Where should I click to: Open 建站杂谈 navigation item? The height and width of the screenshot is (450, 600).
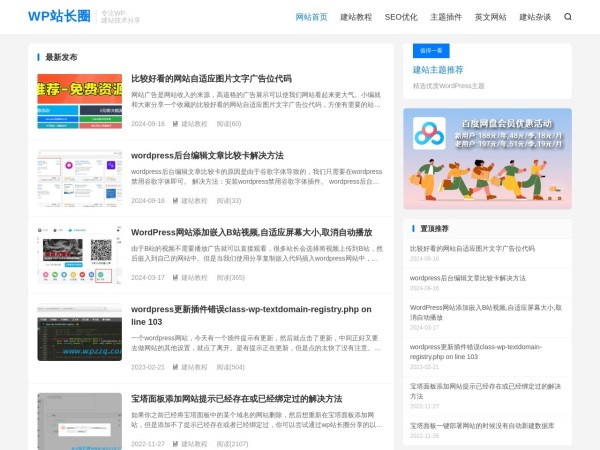tap(535, 17)
